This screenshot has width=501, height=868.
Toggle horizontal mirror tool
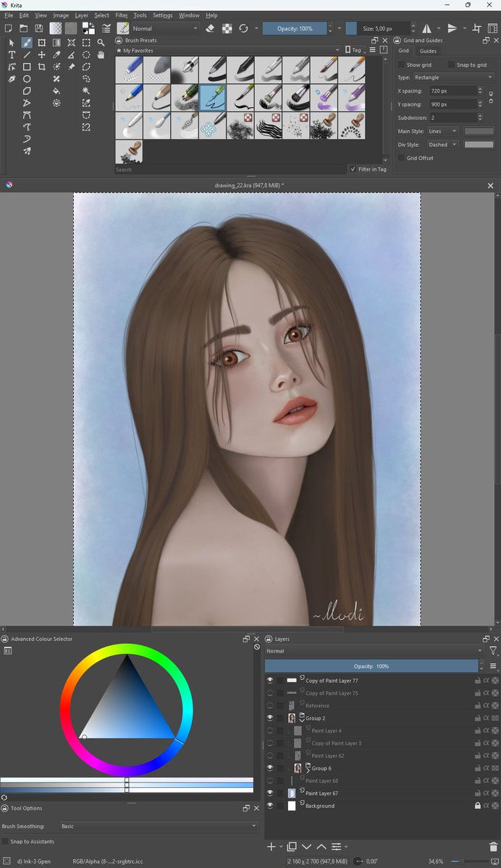tap(427, 28)
